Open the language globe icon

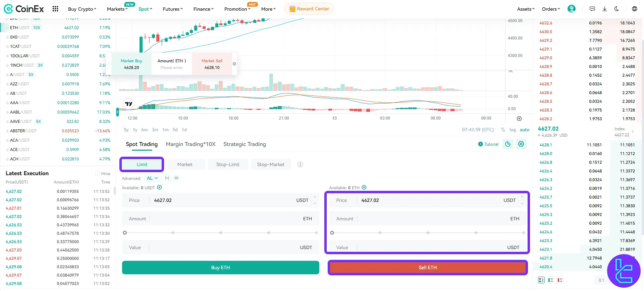click(x=635, y=9)
